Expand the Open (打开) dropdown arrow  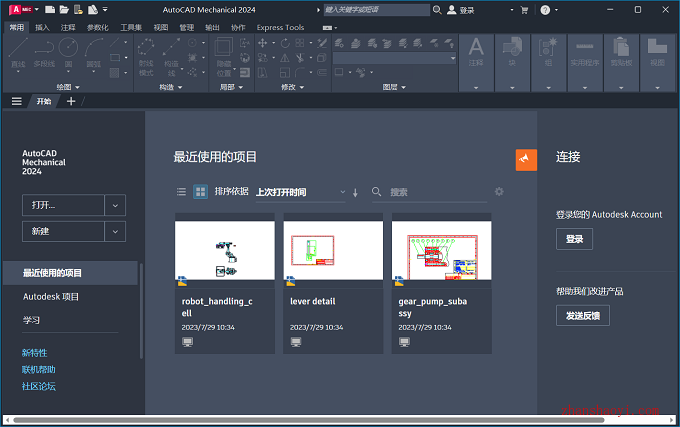(x=115, y=205)
